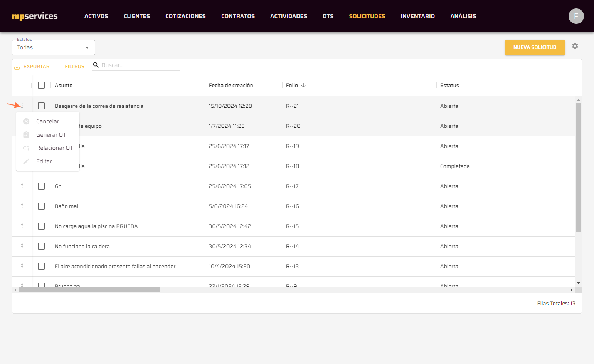The width and height of the screenshot is (594, 364).
Task: Click the Relacionar OT link icon
Action: click(x=26, y=148)
